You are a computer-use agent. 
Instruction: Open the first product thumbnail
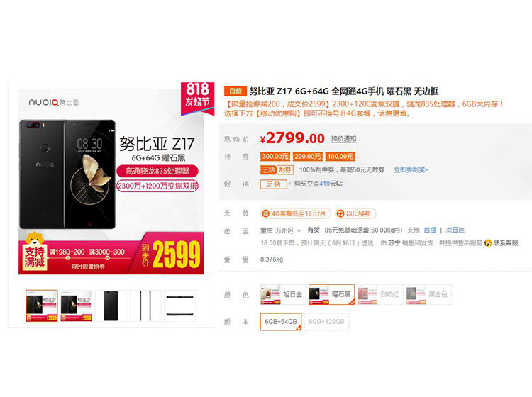point(42,306)
